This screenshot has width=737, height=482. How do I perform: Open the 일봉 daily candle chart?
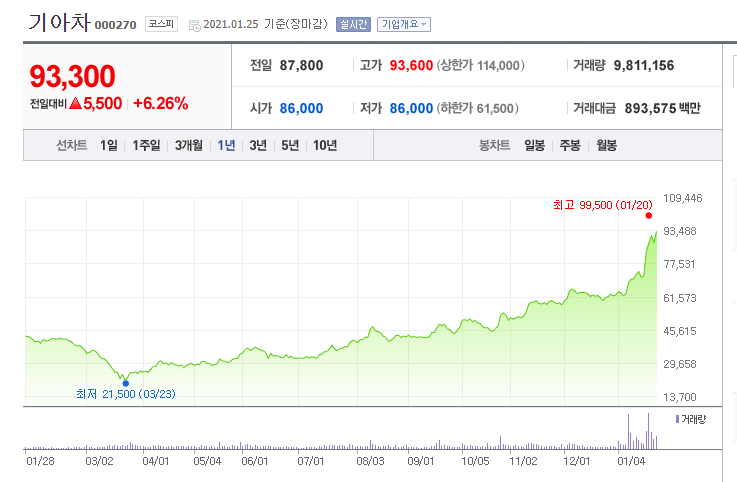(x=534, y=145)
